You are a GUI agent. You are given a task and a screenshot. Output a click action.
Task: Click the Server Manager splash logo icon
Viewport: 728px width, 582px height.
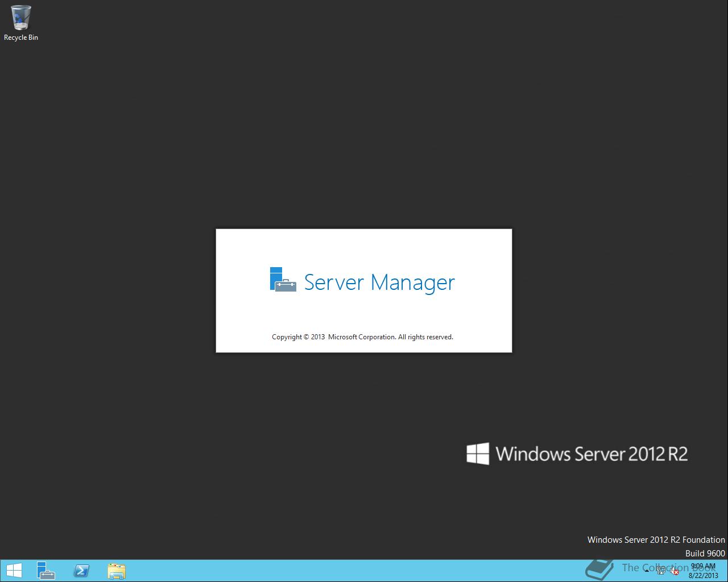[283, 280]
